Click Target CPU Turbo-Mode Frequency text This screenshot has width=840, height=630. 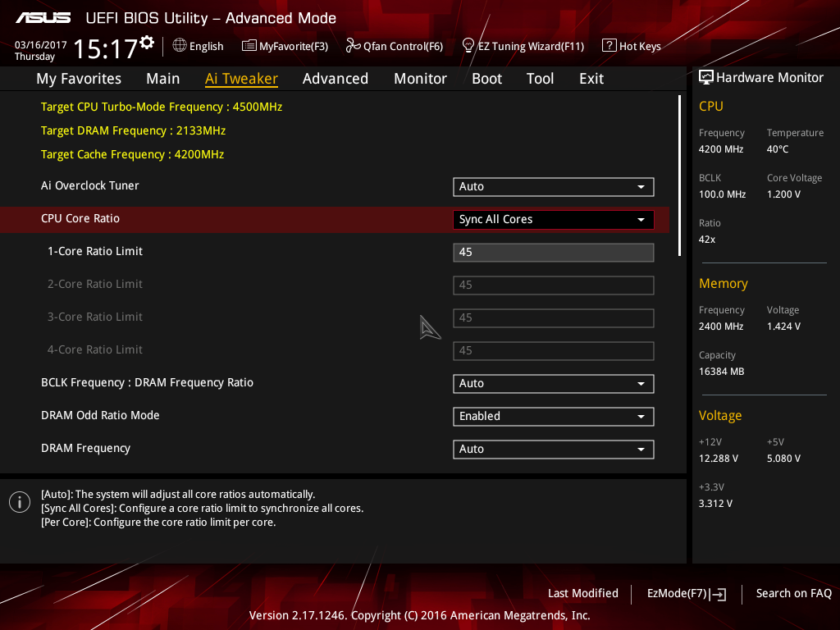click(162, 107)
